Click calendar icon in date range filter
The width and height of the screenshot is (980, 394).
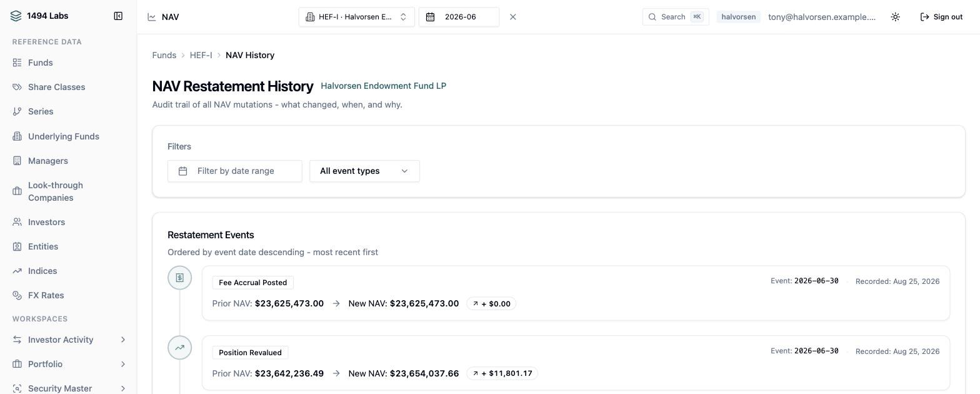182,171
